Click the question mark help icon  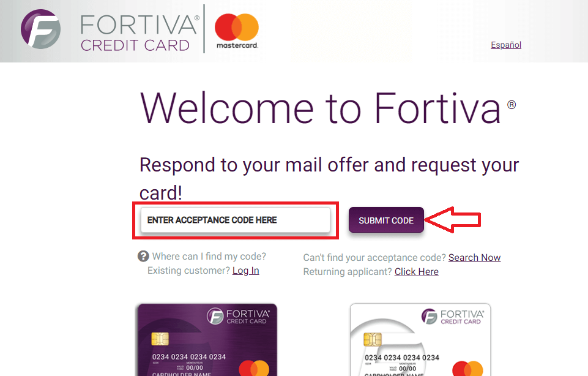(x=143, y=257)
